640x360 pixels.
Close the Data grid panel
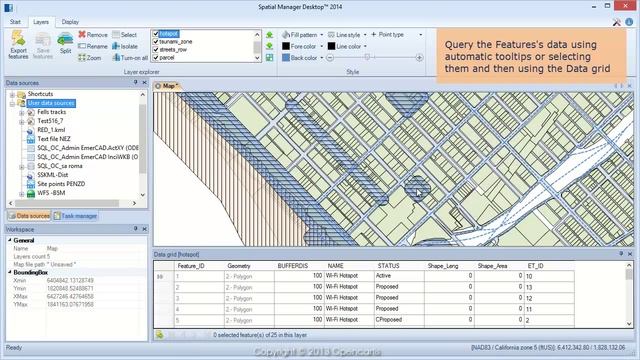click(629, 254)
